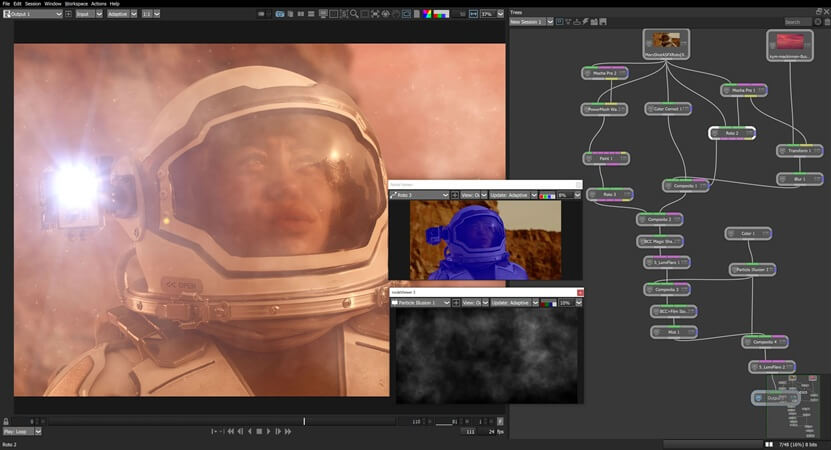The width and height of the screenshot is (831, 450).
Task: Toggle the RGB color channels icon
Action: click(x=427, y=14)
